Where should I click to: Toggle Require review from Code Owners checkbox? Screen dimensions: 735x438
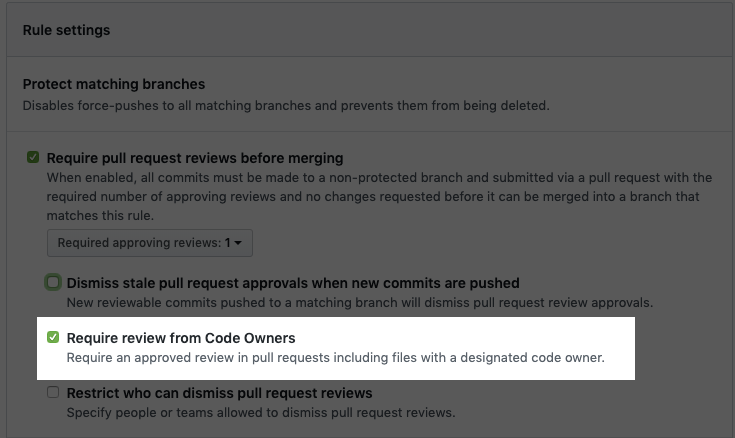pyautogui.click(x=53, y=337)
